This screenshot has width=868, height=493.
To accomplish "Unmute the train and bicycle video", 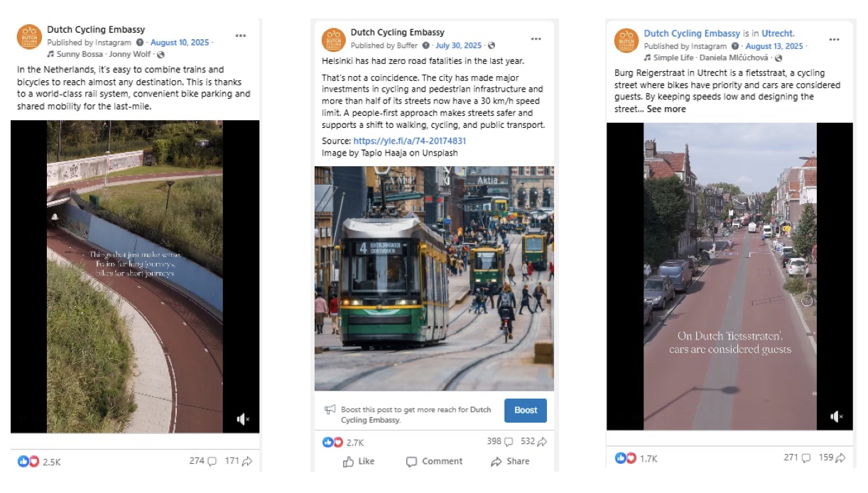I will 242,419.
